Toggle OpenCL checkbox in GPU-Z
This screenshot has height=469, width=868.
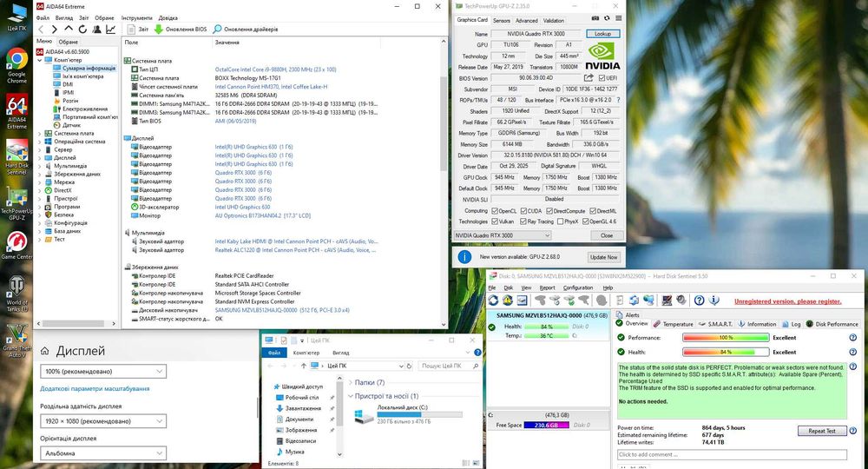click(495, 211)
